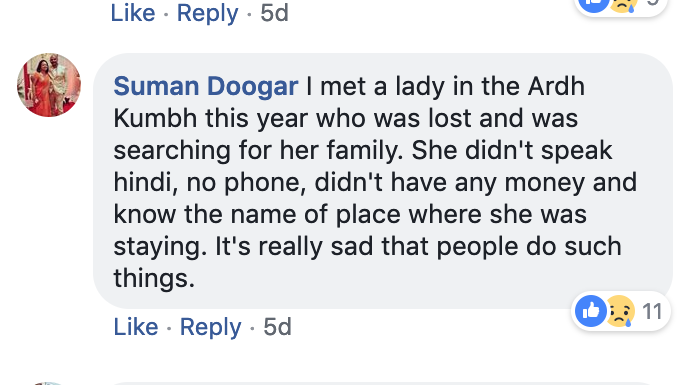698x385 pixels.
Task: Like Suman Doogar's comment
Action: click(x=136, y=327)
